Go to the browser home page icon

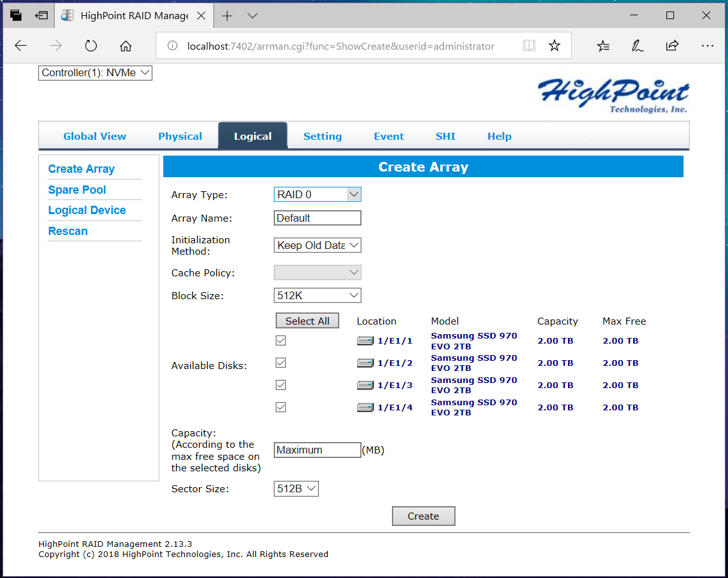[x=126, y=46]
